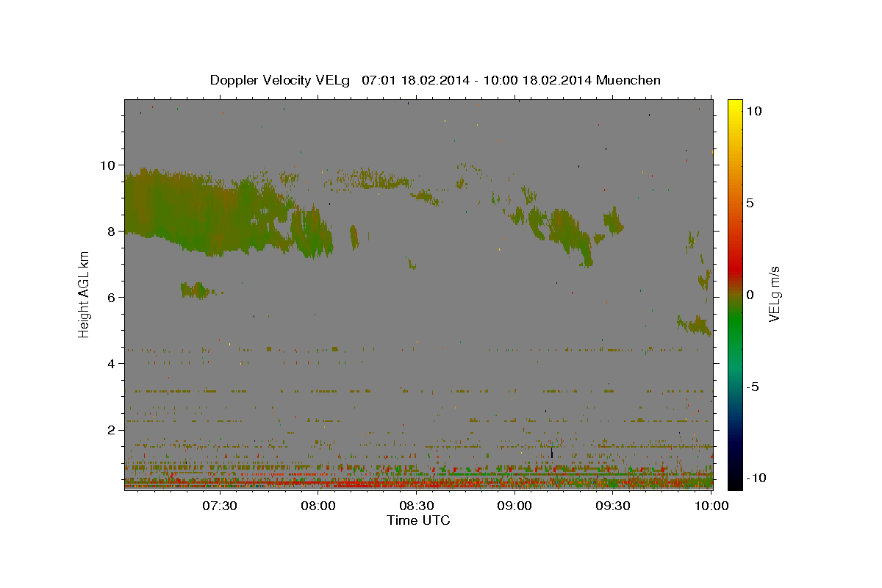Click colorbar label '10' at top
Viewport: 882px width, 588px height.
(x=753, y=110)
